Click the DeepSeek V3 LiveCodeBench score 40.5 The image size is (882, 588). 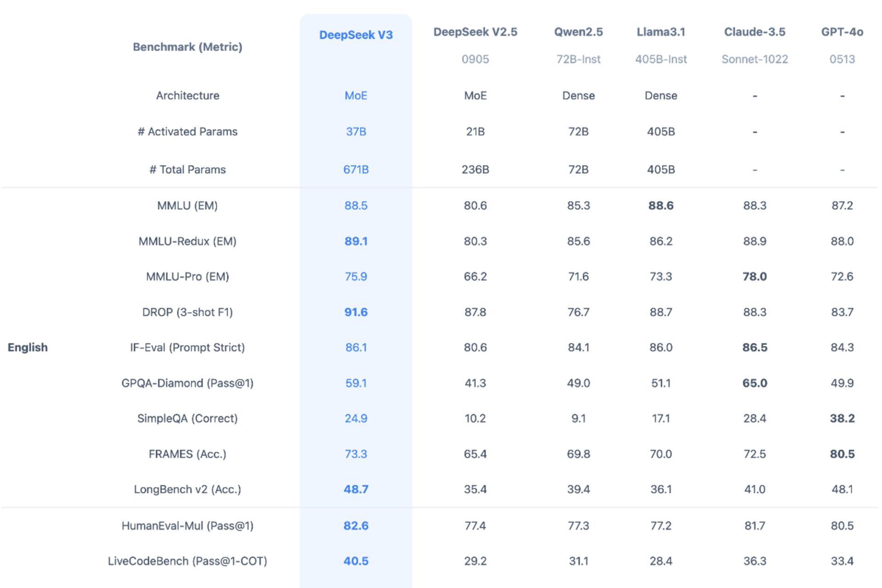coord(356,561)
